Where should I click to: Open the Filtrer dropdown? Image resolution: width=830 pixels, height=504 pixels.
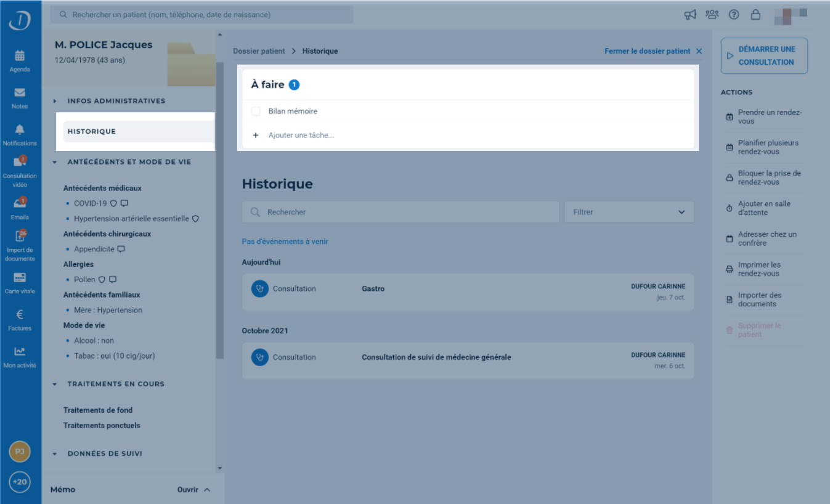(629, 212)
